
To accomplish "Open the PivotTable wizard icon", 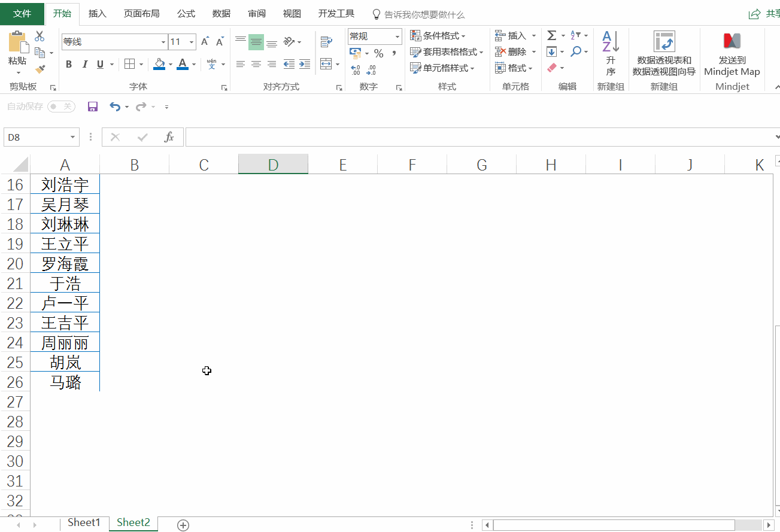I will click(x=664, y=41).
